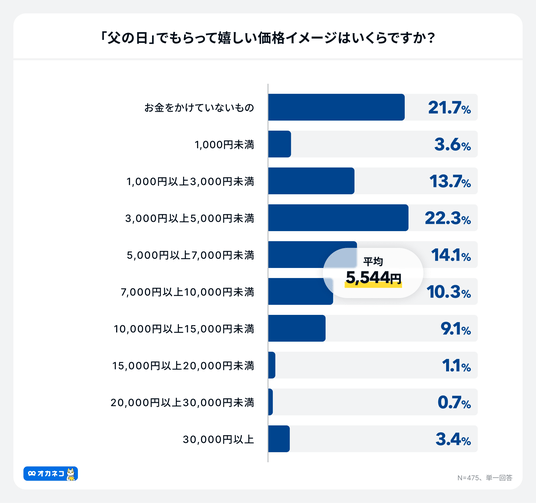Click the chart title about 父の日

tap(268, 38)
